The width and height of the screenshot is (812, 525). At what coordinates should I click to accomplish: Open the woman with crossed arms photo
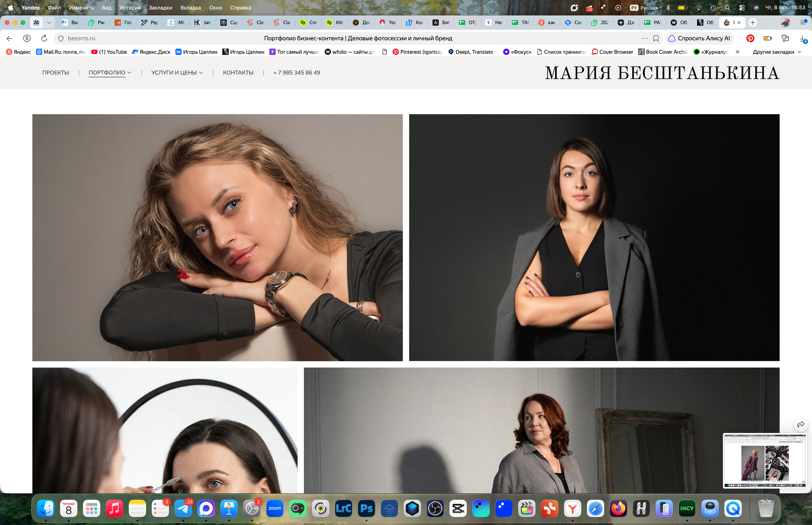coord(594,238)
